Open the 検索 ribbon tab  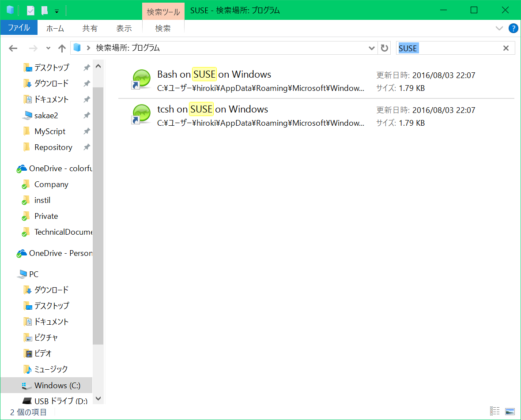tap(163, 28)
